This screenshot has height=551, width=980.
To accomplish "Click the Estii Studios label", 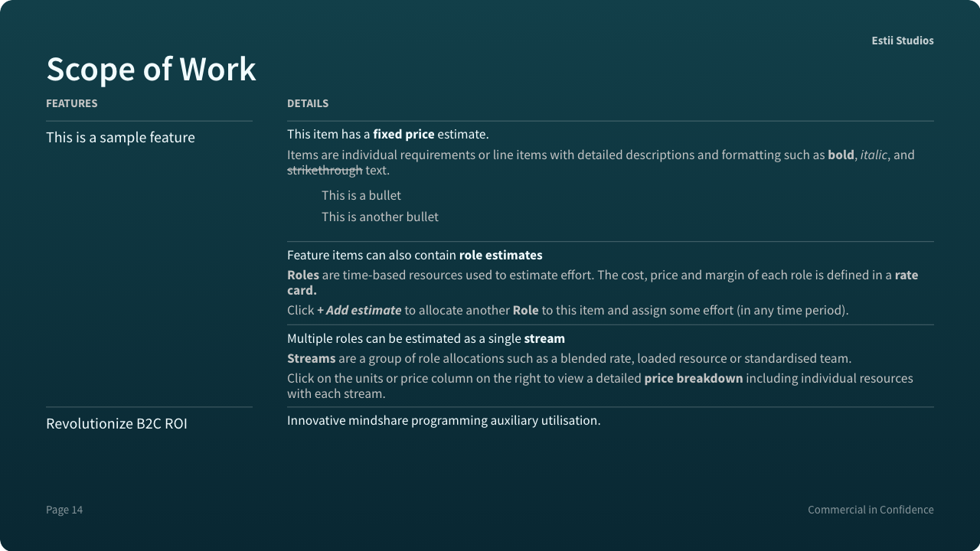I will [x=902, y=41].
